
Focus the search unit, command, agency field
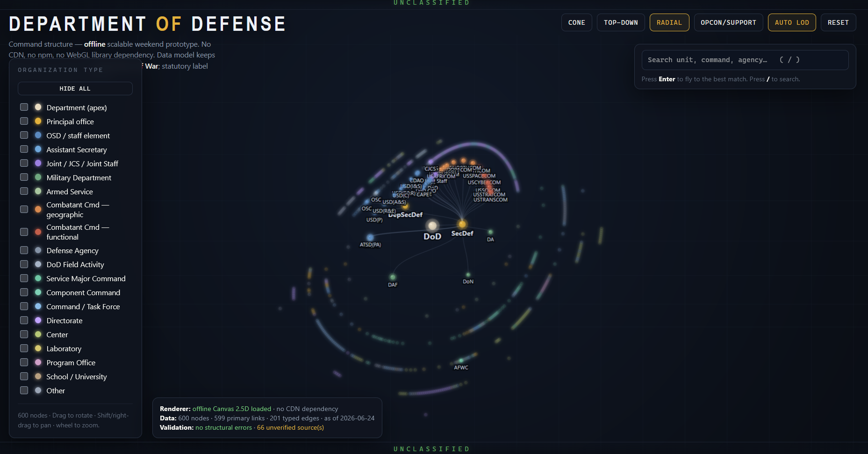click(x=745, y=60)
